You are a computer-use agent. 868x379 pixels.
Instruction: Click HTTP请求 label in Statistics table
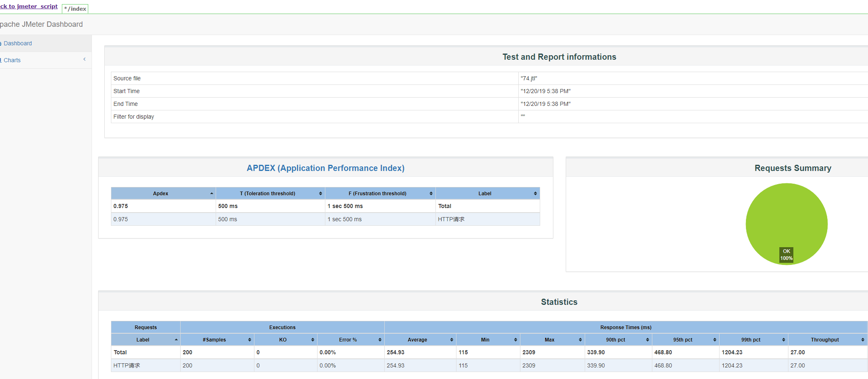tap(127, 365)
